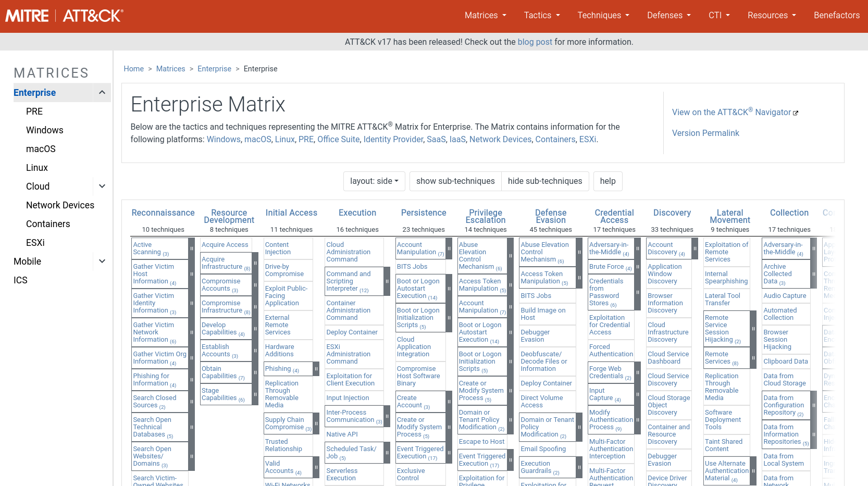
Task: Expand Gather Victim Host Information sub-techniques handle
Action: [x=191, y=274]
